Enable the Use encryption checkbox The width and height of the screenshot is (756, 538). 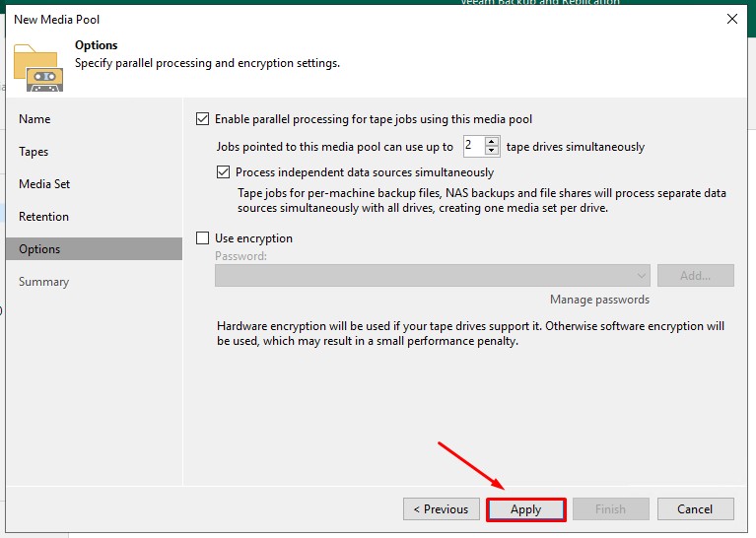click(203, 238)
